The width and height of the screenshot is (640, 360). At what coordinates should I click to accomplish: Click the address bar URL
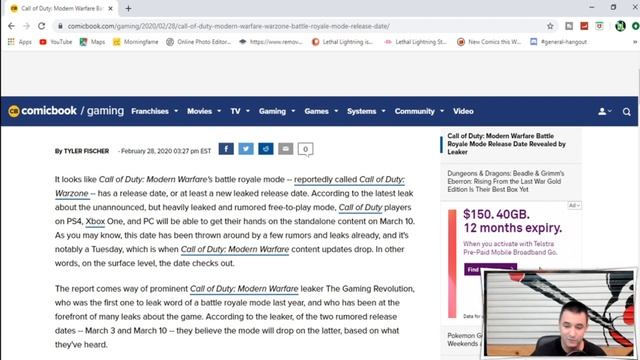coord(229,26)
